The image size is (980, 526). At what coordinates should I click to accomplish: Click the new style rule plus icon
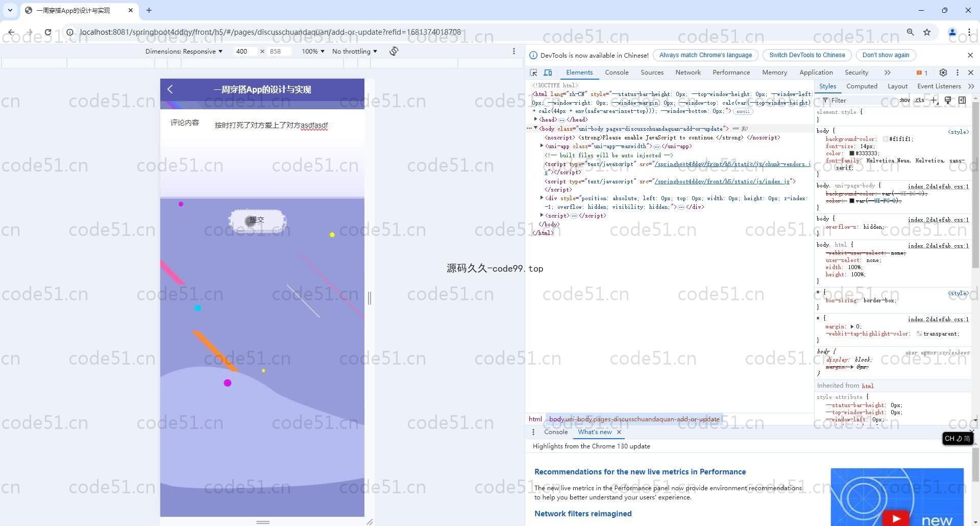pos(934,100)
